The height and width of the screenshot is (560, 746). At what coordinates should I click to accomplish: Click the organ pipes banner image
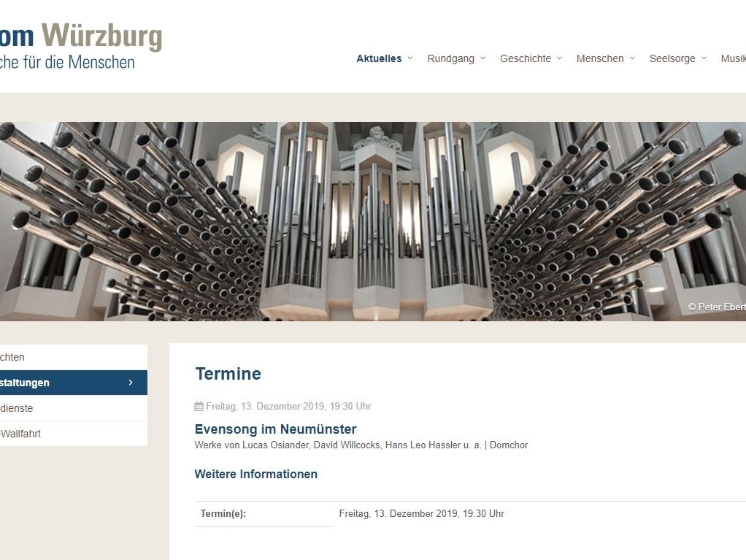tap(373, 221)
